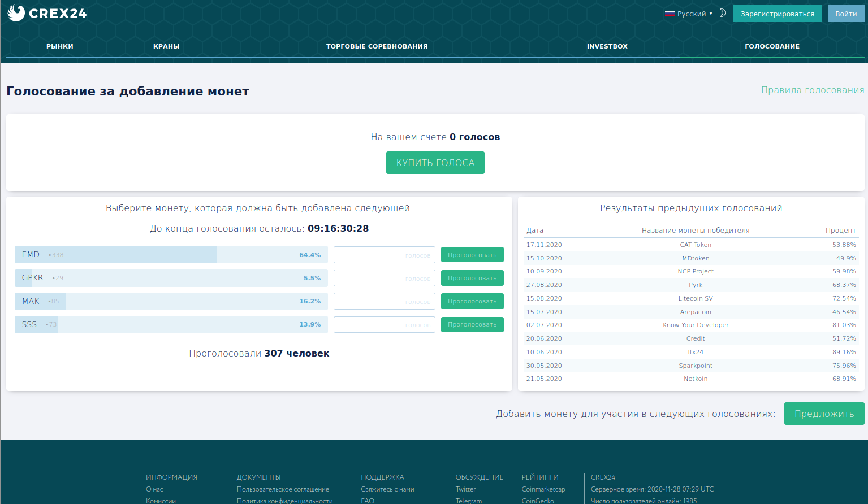Toggle dark mode moon icon
Image resolution: width=868 pixels, height=504 pixels.
(722, 13)
